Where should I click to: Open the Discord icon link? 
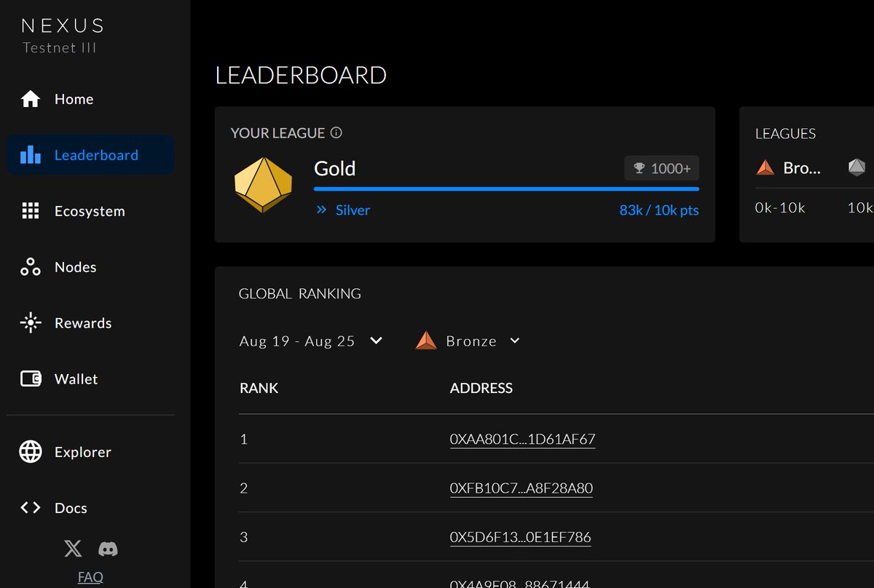pos(108,549)
